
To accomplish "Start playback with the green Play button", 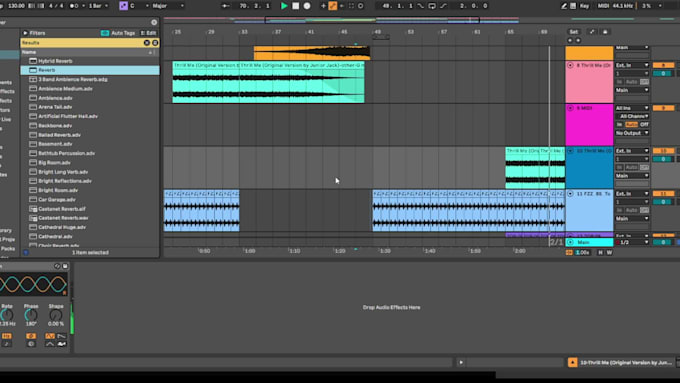I will tap(284, 6).
